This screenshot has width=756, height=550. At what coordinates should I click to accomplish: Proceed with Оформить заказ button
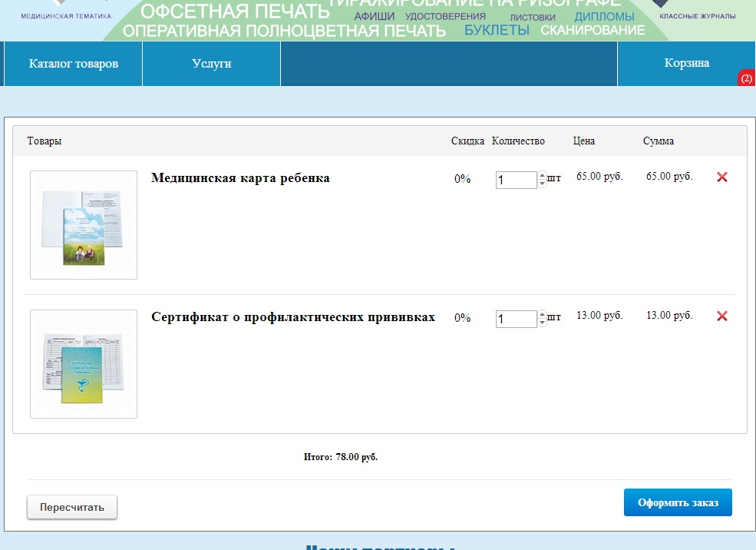[678, 502]
